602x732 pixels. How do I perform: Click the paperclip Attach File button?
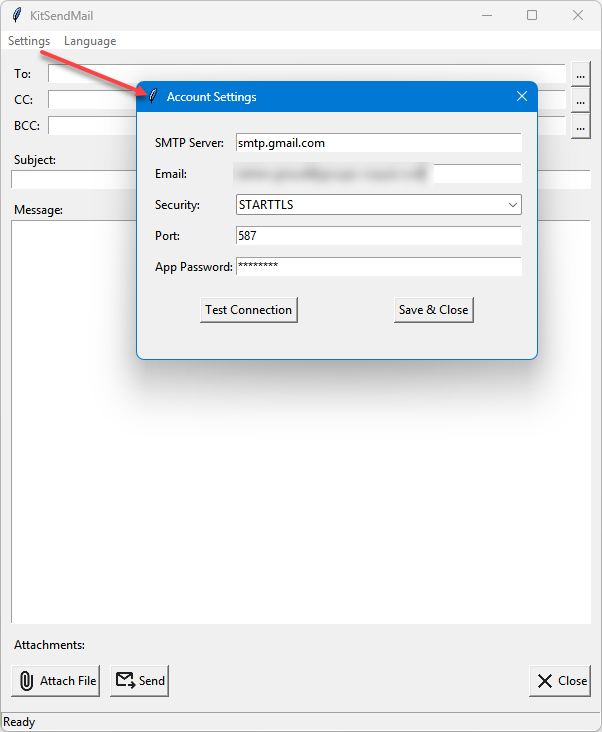tap(57, 681)
